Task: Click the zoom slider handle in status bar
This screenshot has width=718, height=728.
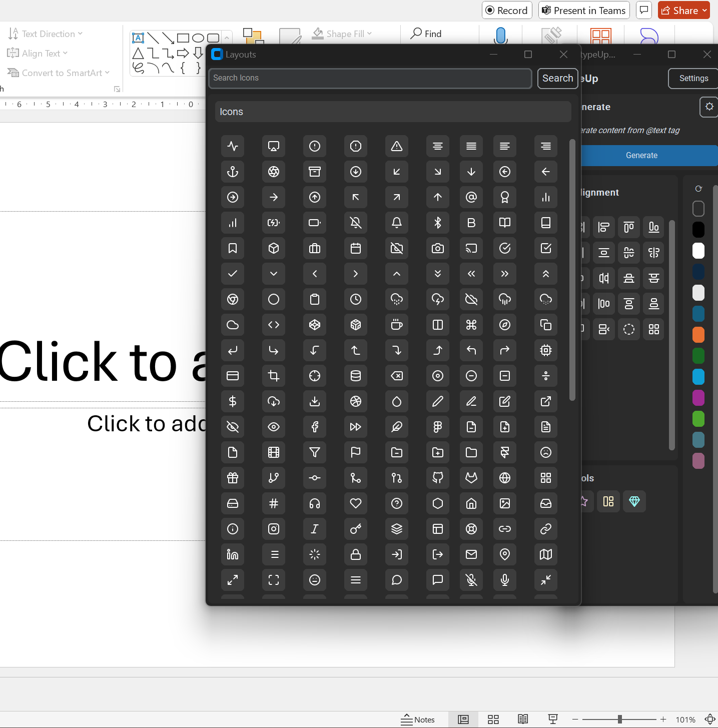Action: 620,719
